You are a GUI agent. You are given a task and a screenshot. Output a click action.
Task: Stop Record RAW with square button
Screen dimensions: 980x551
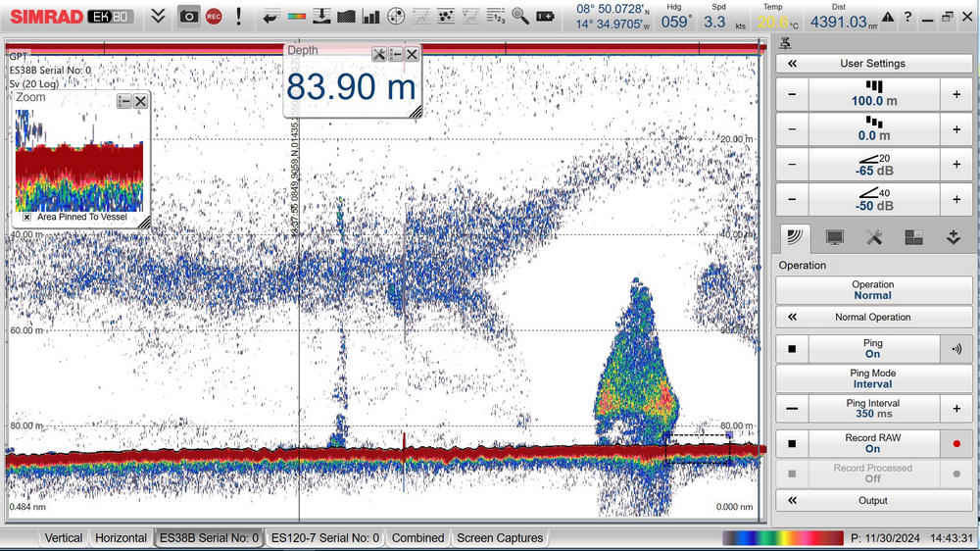(x=792, y=443)
